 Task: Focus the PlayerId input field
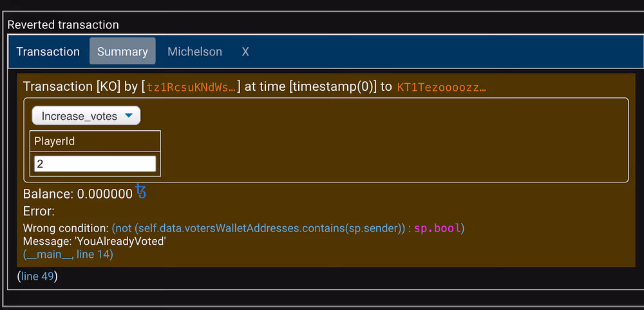click(x=95, y=164)
